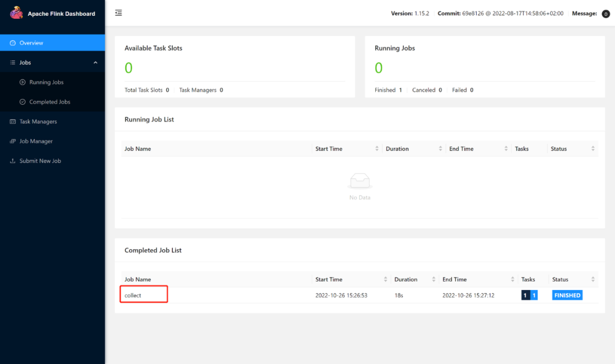Click the Canceled 0 stat
The height and width of the screenshot is (364, 615).
click(427, 90)
